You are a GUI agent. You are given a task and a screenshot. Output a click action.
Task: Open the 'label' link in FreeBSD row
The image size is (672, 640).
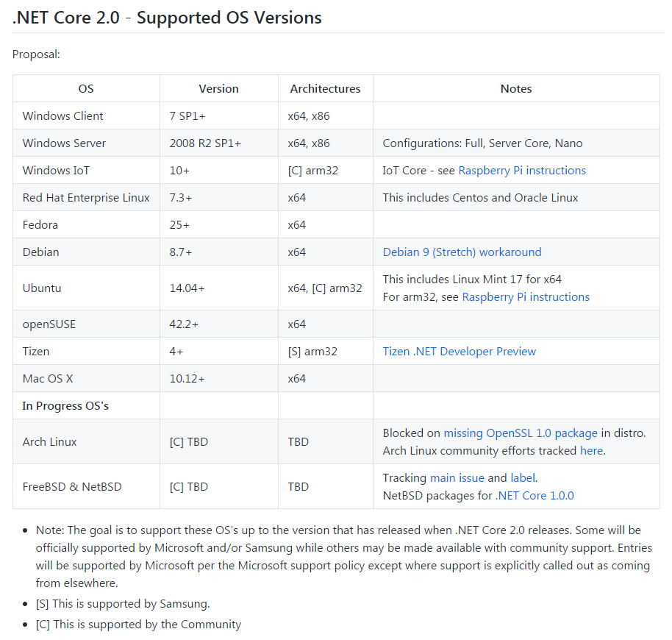(523, 478)
